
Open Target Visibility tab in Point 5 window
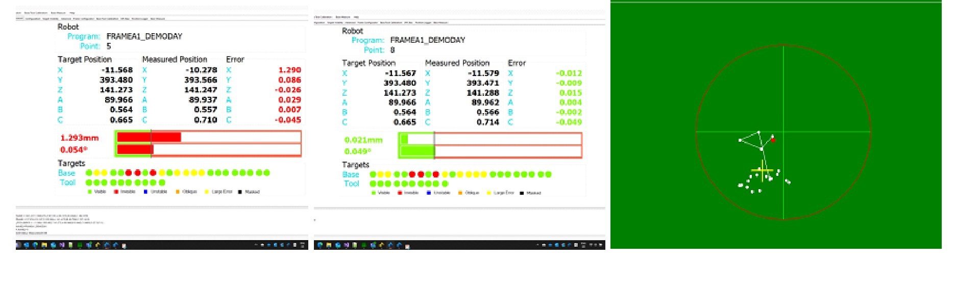pos(50,19)
